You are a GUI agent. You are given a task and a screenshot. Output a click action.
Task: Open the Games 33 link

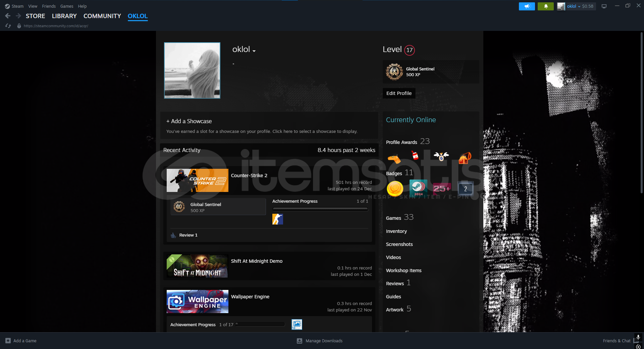tap(400, 217)
